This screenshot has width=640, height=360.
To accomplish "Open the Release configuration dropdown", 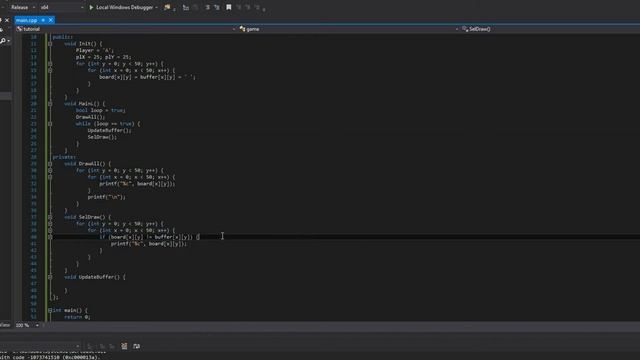I will (22, 7).
